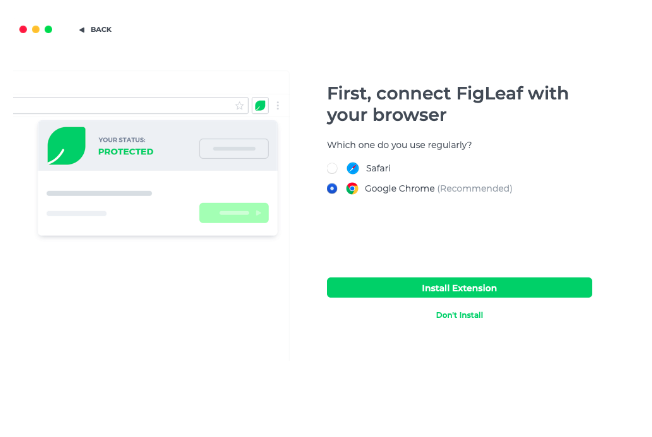Viewport: 652px width, 437px height.
Task: Click the large green FigLeaf leaf logo
Action: pos(66,146)
